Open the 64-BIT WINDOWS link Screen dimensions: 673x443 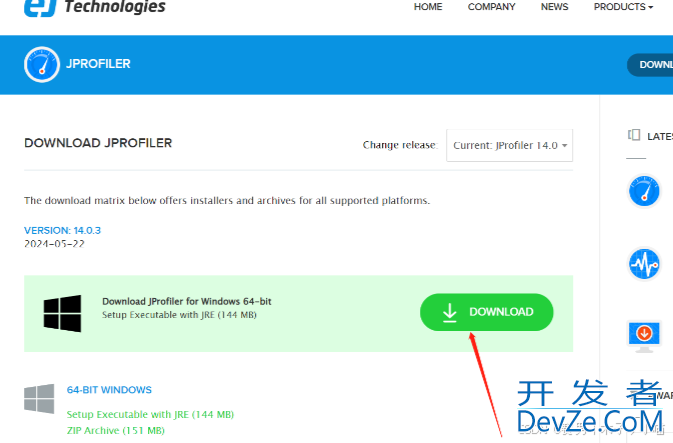[109, 390]
